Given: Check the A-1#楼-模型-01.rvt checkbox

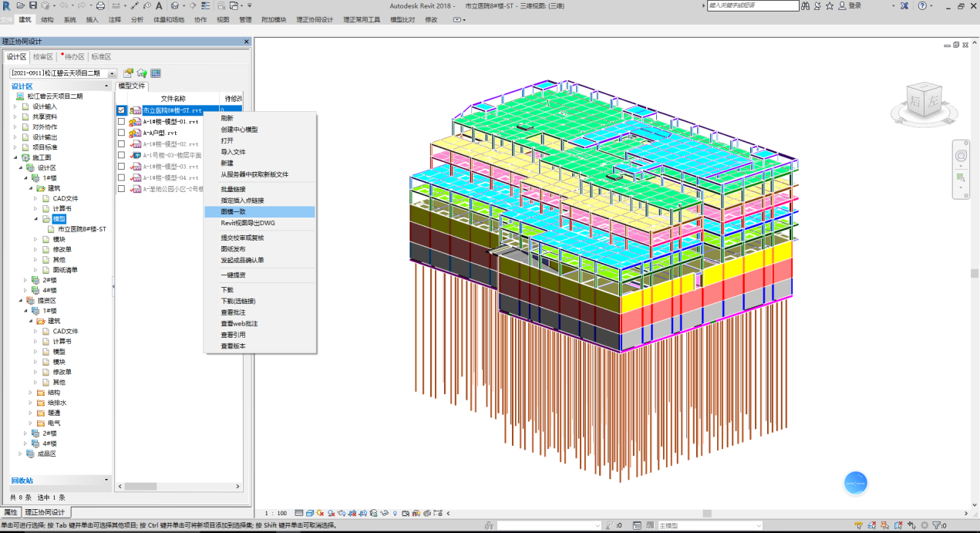Looking at the screenshot, I should point(122,122).
